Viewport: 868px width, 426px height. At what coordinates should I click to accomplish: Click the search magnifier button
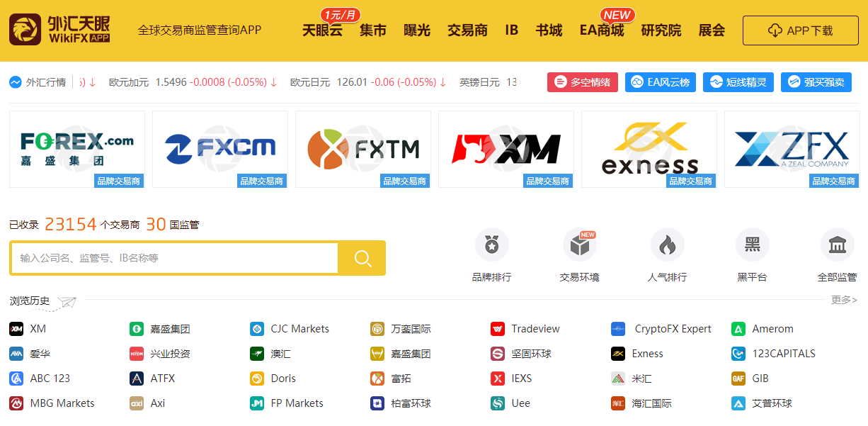coord(362,258)
